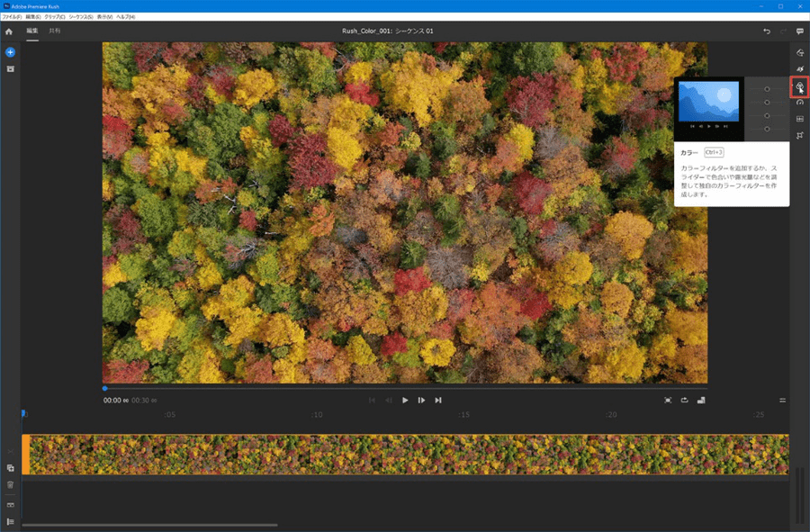Delete clip with the trash icon

(x=10, y=484)
